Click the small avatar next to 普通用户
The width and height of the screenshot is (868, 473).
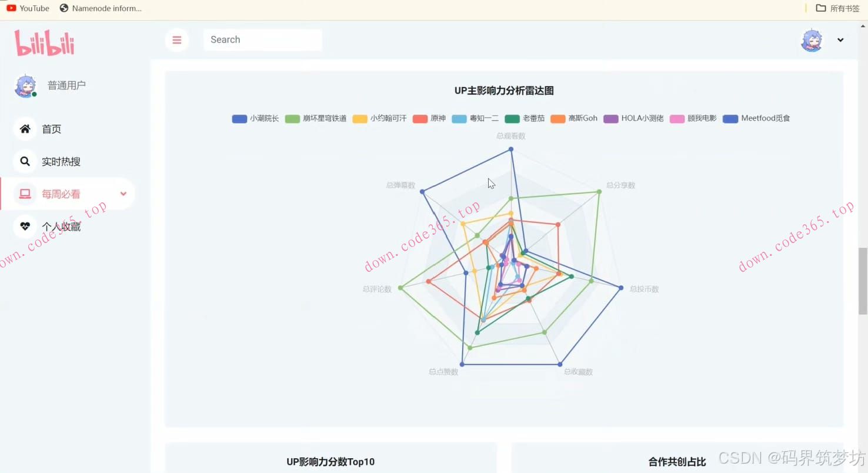point(25,85)
